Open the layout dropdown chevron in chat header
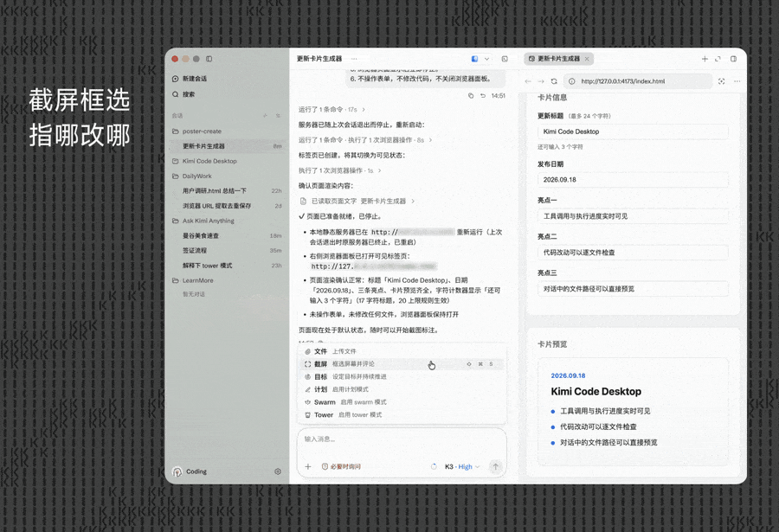The image size is (779, 532). coord(486,59)
